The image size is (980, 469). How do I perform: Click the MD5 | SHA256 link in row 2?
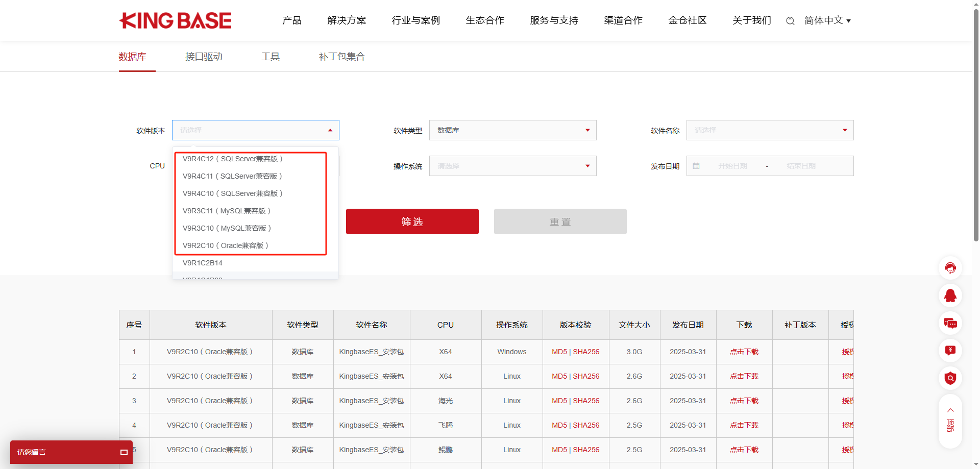(575, 376)
